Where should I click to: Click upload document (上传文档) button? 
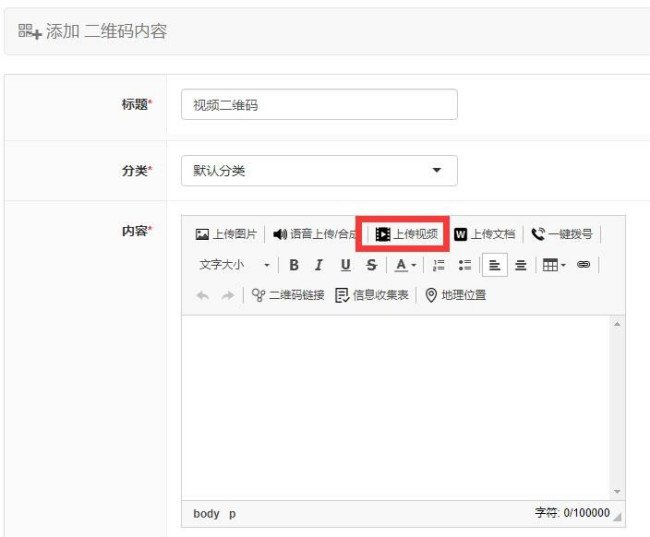(485, 234)
